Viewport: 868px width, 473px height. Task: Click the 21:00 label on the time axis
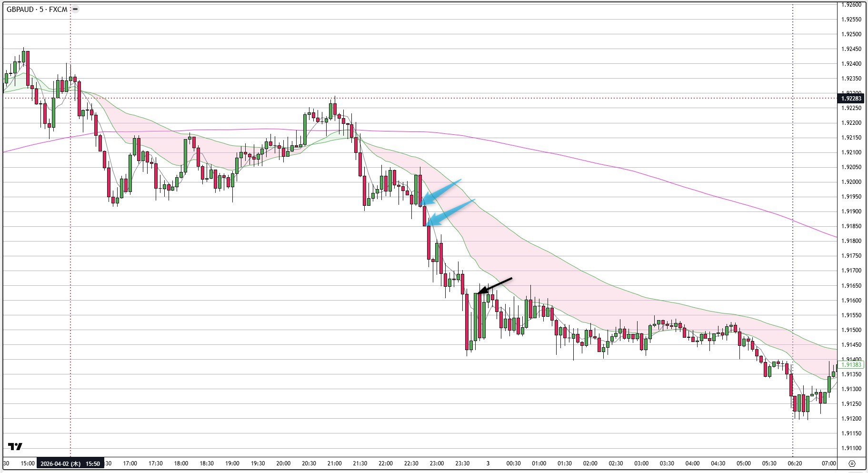(x=335, y=463)
